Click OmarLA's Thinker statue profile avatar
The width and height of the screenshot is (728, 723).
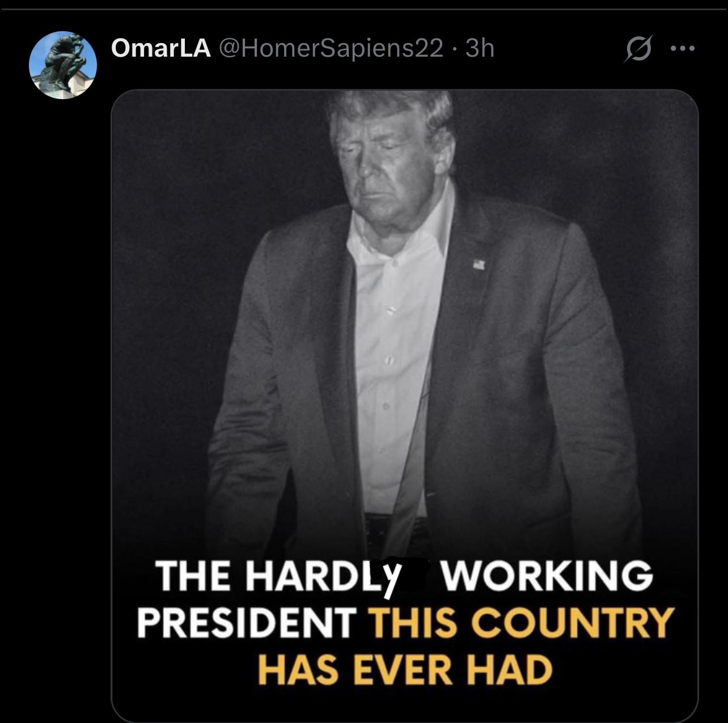[63, 65]
